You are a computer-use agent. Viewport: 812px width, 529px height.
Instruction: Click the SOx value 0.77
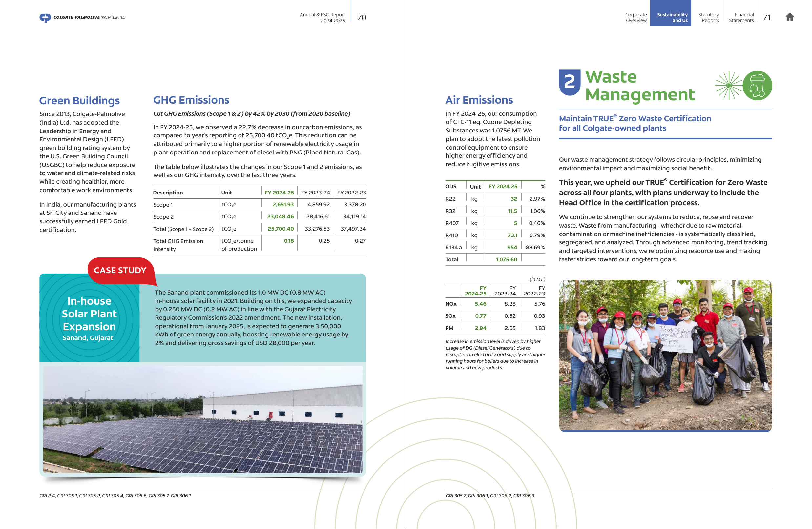point(480,316)
